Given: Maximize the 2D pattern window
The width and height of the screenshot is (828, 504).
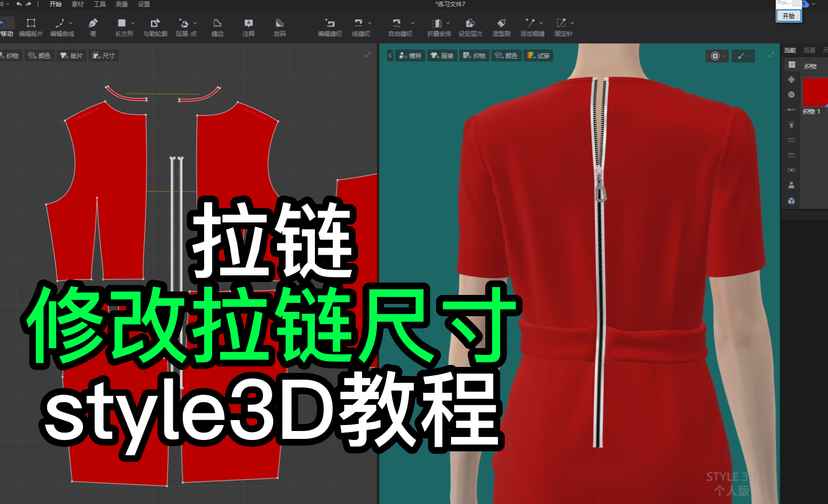Looking at the screenshot, I should (x=368, y=55).
